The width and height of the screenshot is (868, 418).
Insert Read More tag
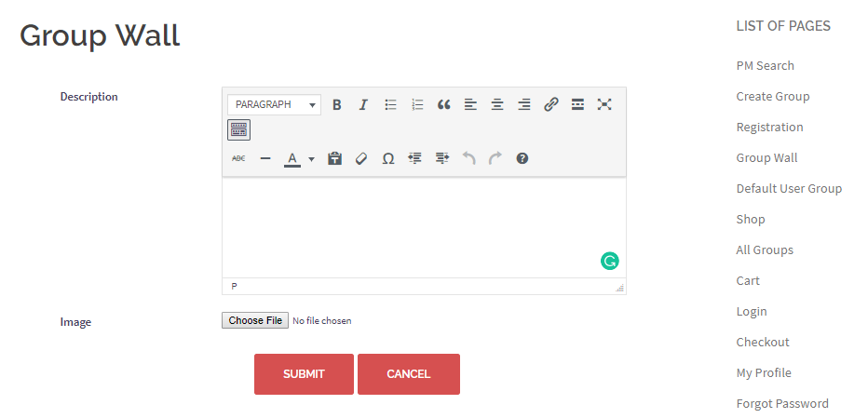tap(577, 104)
